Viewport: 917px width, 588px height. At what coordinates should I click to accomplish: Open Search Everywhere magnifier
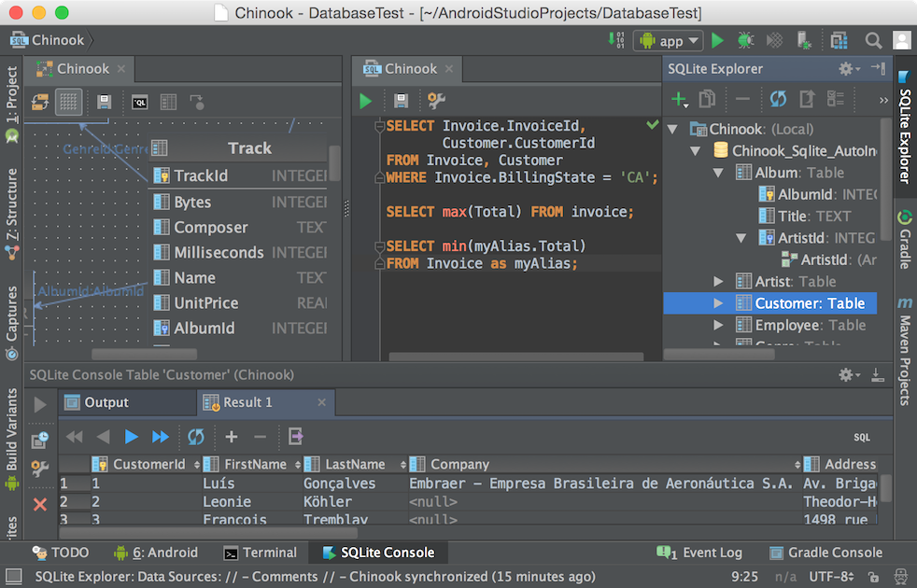[874, 40]
